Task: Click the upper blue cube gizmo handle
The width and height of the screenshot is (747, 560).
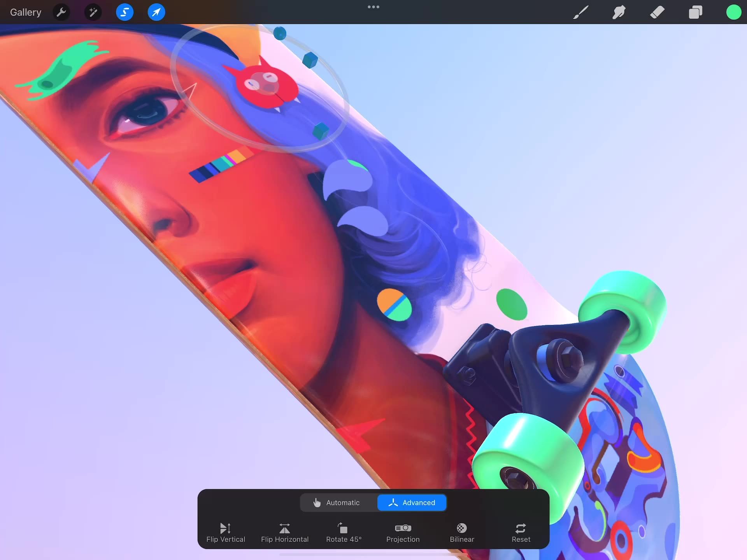Action: [x=310, y=60]
